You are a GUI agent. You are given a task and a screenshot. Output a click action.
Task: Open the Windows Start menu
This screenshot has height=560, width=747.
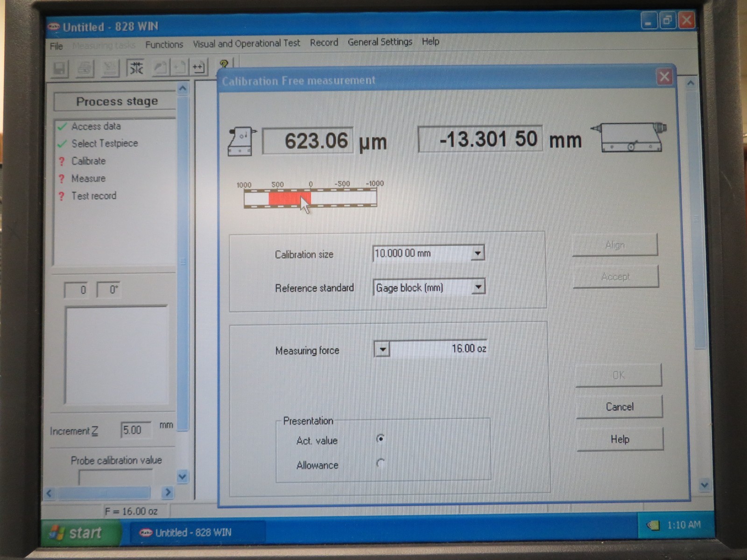77,532
